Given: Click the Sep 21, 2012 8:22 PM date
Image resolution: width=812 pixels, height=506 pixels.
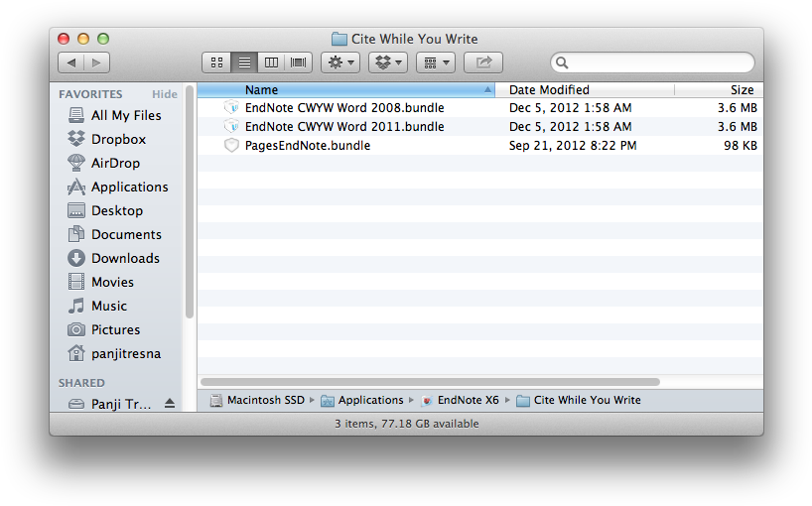Looking at the screenshot, I should (573, 146).
